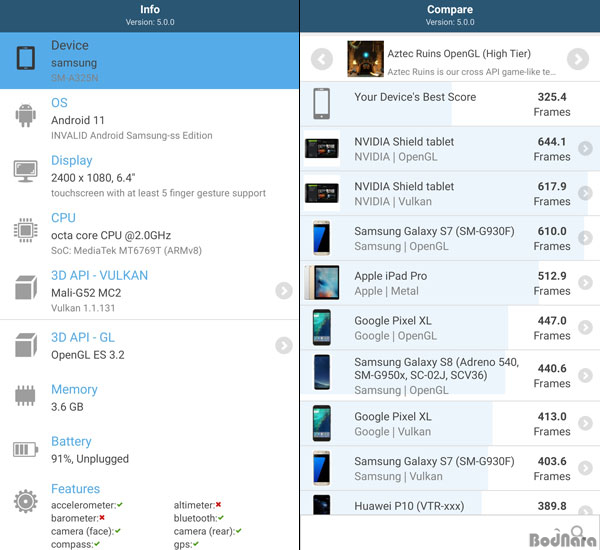
Task: Tap the phone icon beside Your Device's Best Score
Action: click(321, 104)
